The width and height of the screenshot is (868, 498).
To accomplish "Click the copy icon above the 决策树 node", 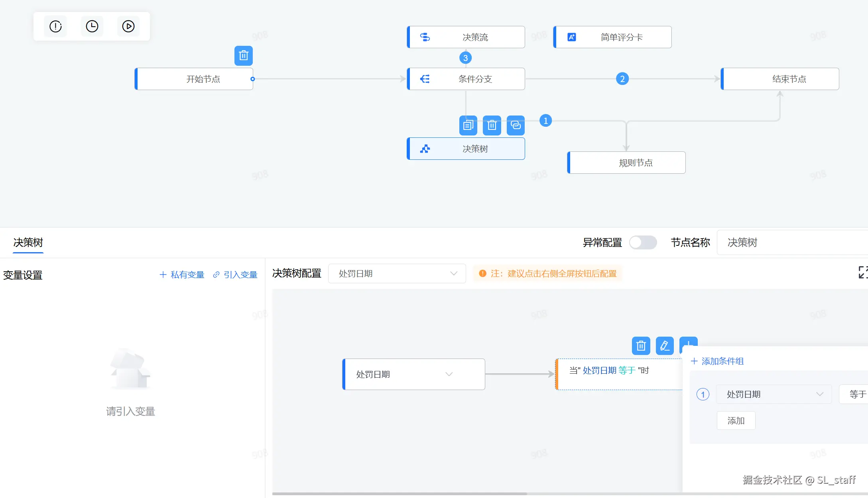I will 468,125.
